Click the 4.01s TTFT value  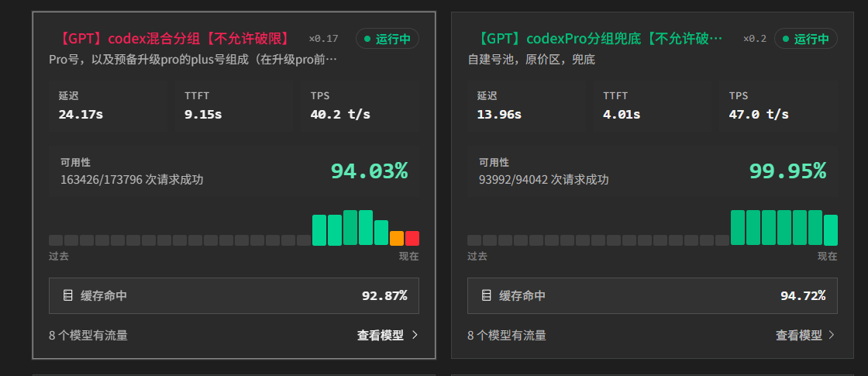622,115
